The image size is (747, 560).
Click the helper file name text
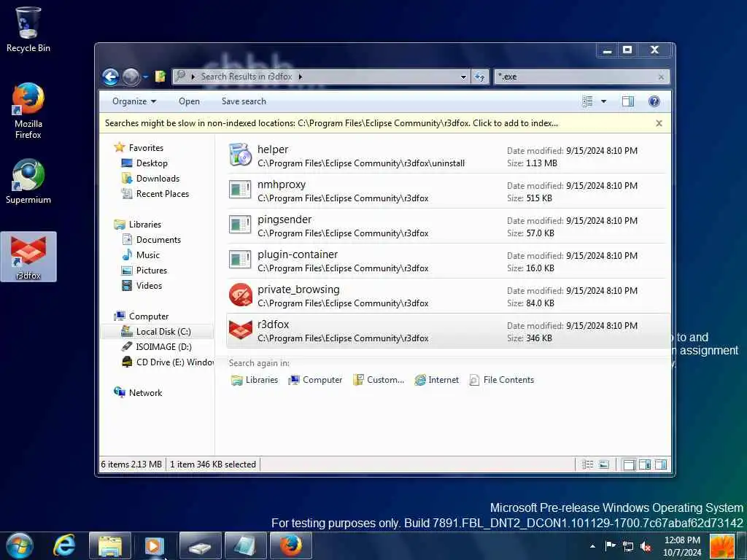pos(273,149)
